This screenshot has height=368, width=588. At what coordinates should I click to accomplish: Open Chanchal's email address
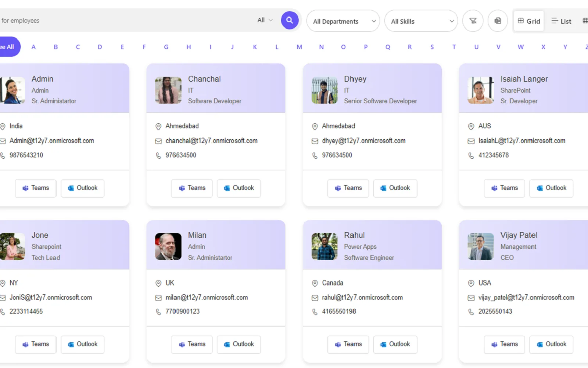point(211,141)
